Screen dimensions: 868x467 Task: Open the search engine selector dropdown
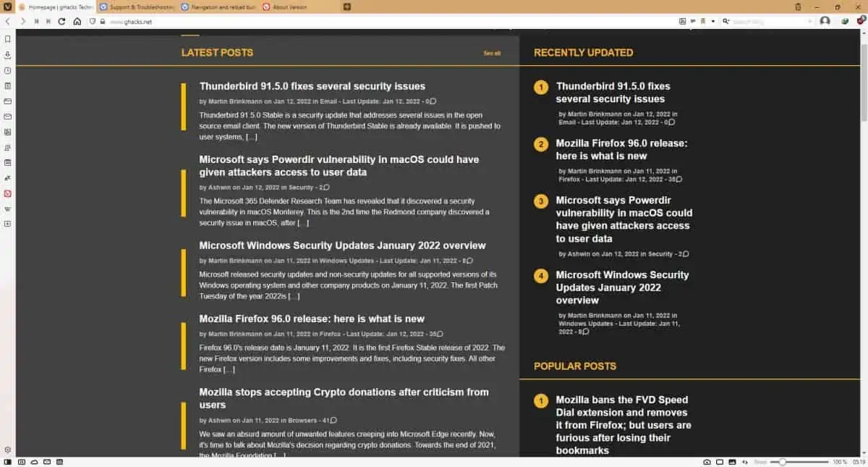(x=726, y=22)
